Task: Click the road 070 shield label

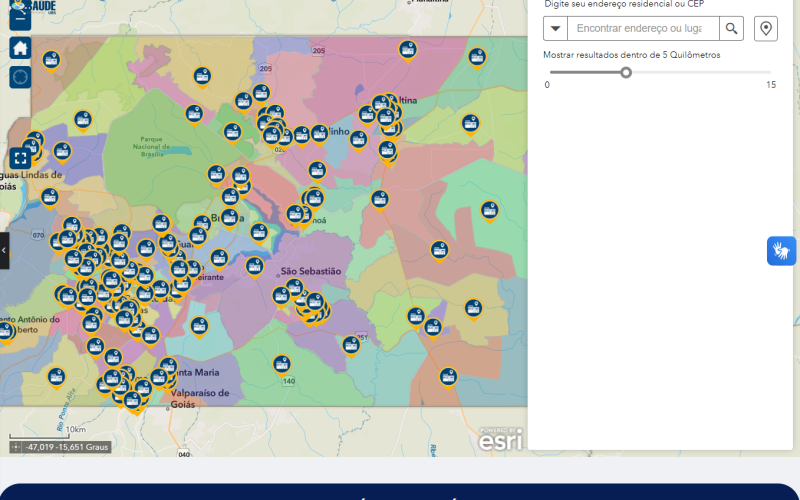Action: [38, 235]
